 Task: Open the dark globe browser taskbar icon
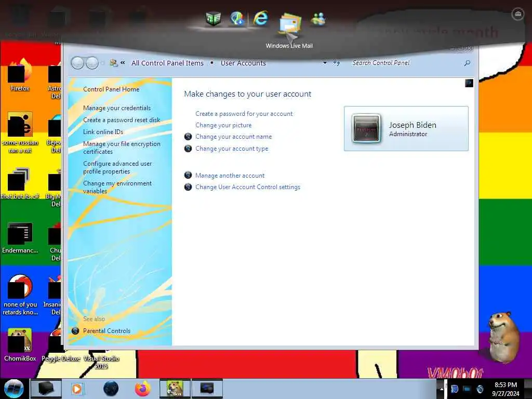click(x=111, y=389)
